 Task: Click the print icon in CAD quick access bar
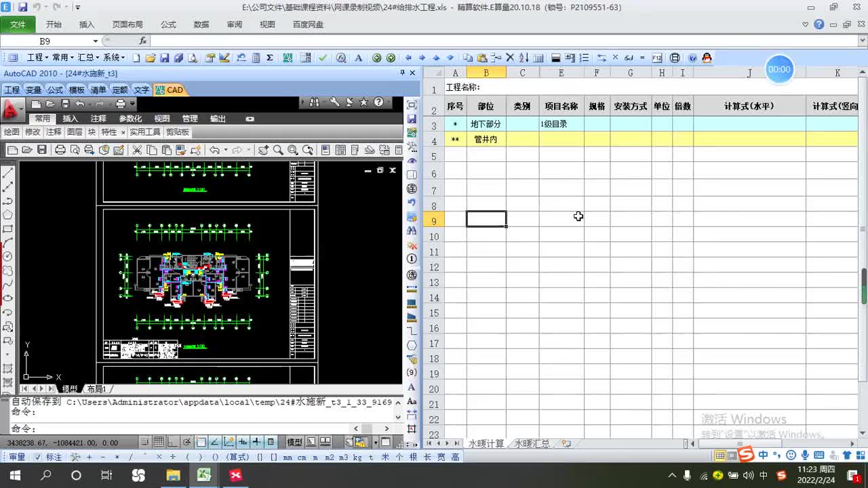121,104
